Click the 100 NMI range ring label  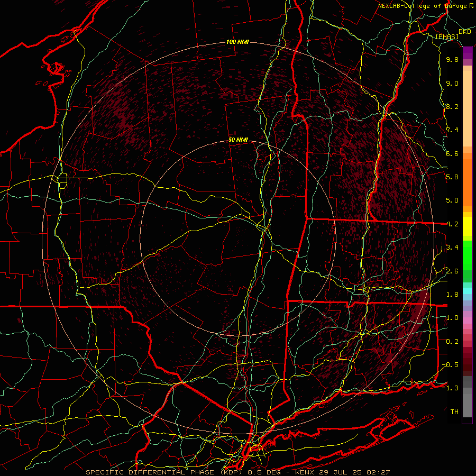click(x=237, y=42)
